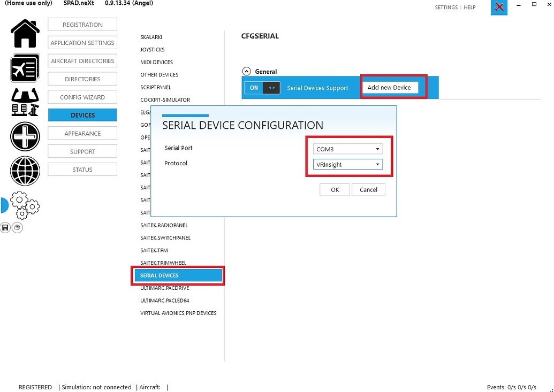554x392 pixels.
Task: Click the aircraft profiles icon
Action: coord(25,68)
